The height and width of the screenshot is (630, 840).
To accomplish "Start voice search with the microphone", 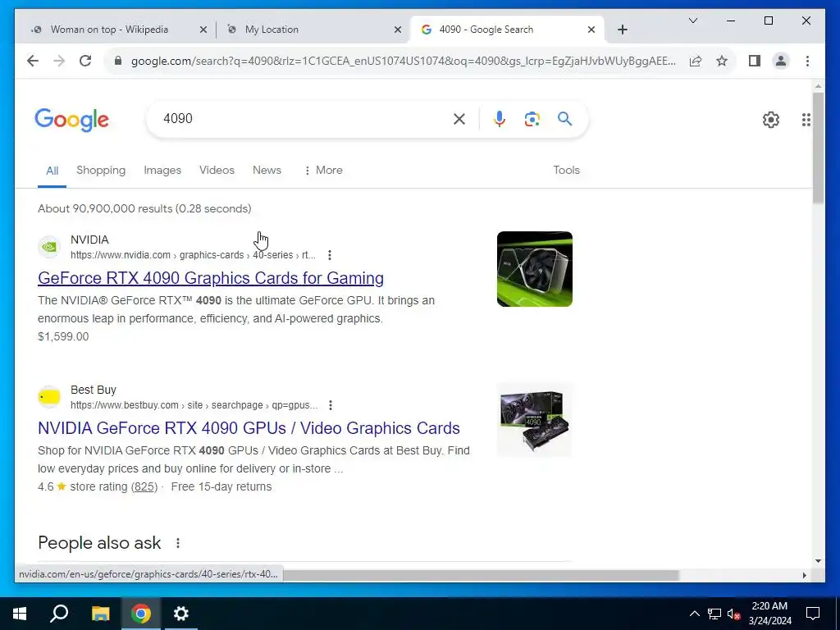I will 500,119.
